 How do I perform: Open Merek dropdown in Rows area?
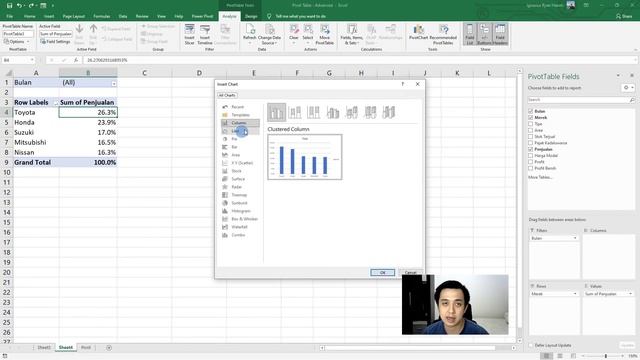(x=575, y=293)
